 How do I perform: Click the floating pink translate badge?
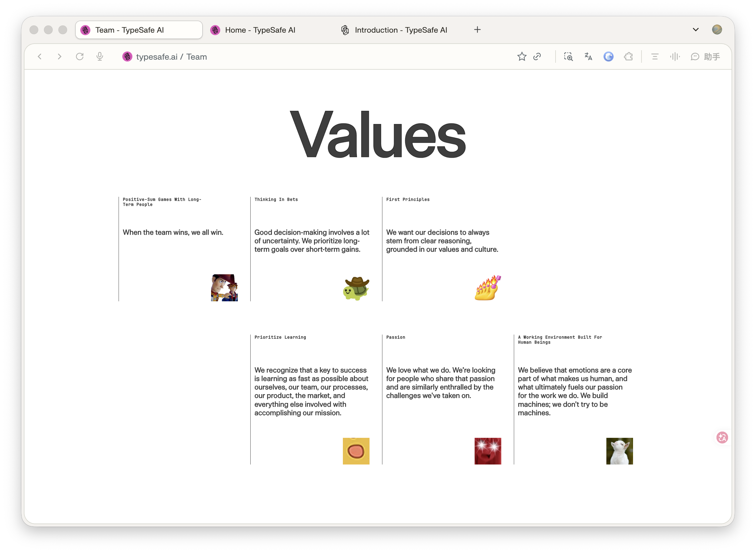click(x=722, y=438)
